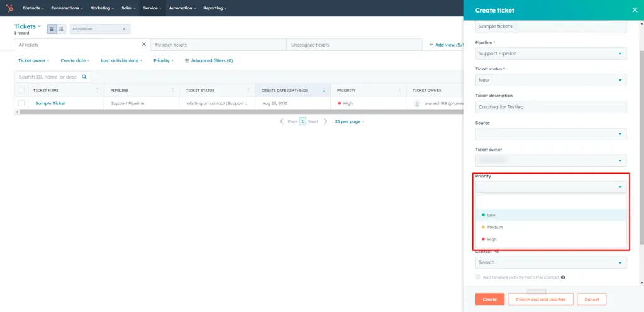The width and height of the screenshot is (644, 312).
Task: Open Ticket owner dropdown in panel
Action: tap(551, 160)
